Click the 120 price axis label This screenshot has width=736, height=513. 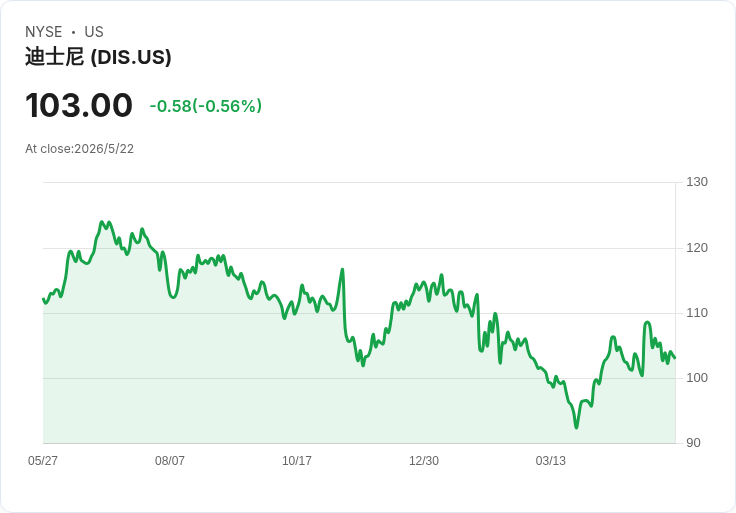coord(697,248)
